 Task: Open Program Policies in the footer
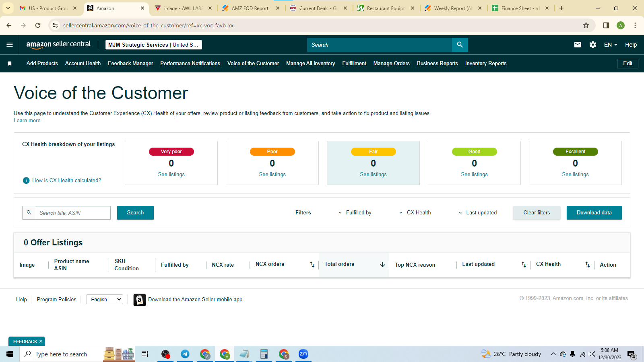[56, 300]
